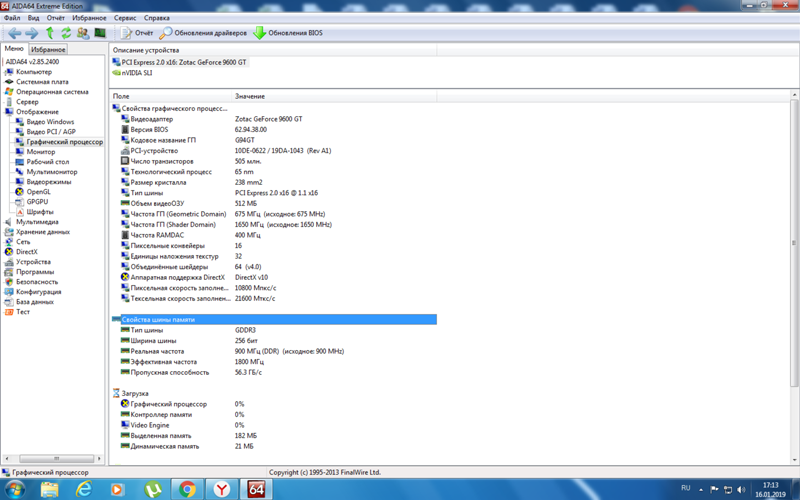Click the Forward navigation arrow icon

pos(32,33)
